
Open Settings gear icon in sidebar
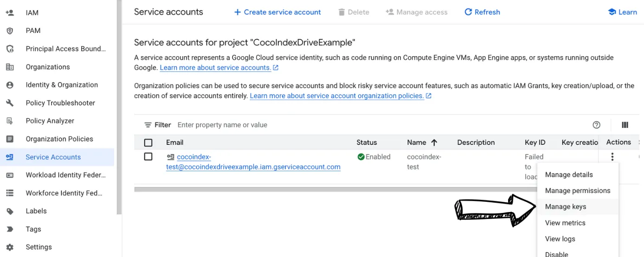pos(10,247)
